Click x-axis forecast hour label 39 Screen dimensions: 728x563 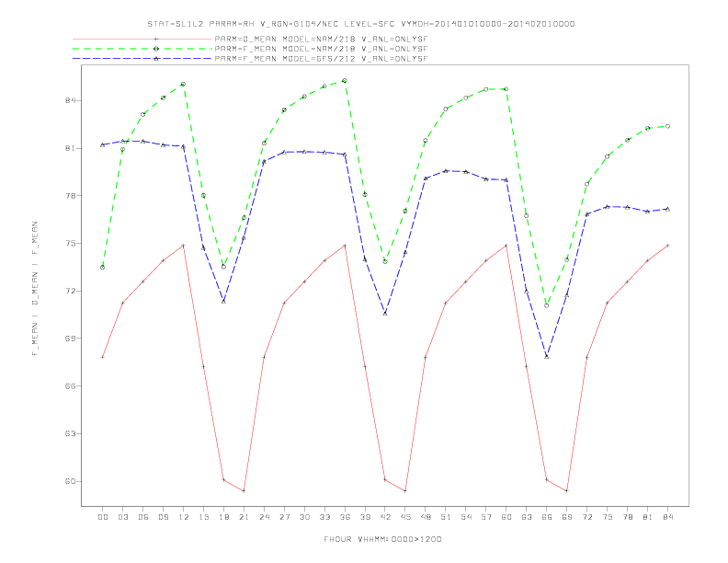tap(365, 517)
